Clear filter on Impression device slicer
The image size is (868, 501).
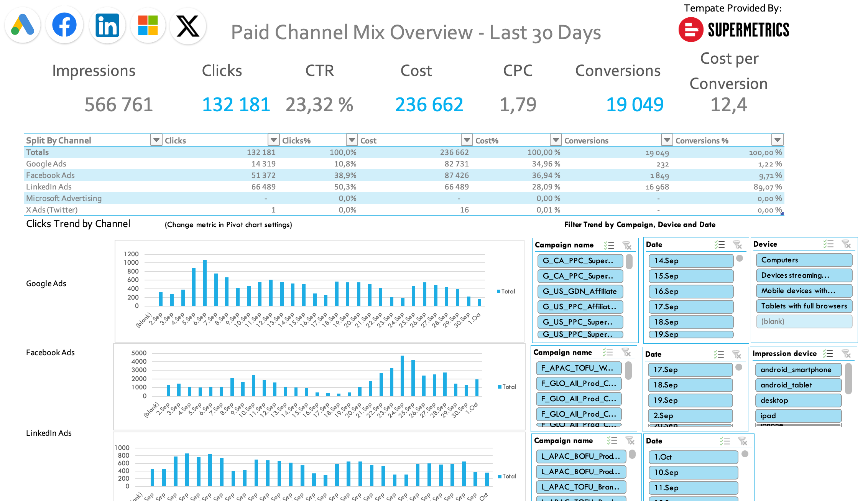pyautogui.click(x=846, y=353)
